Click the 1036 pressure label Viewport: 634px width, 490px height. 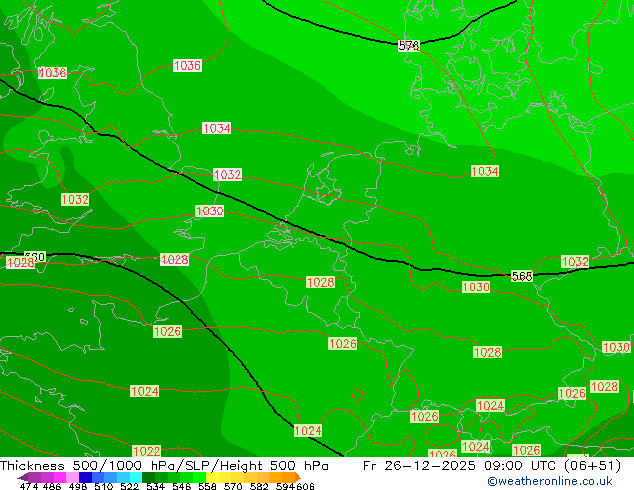pyautogui.click(x=187, y=65)
